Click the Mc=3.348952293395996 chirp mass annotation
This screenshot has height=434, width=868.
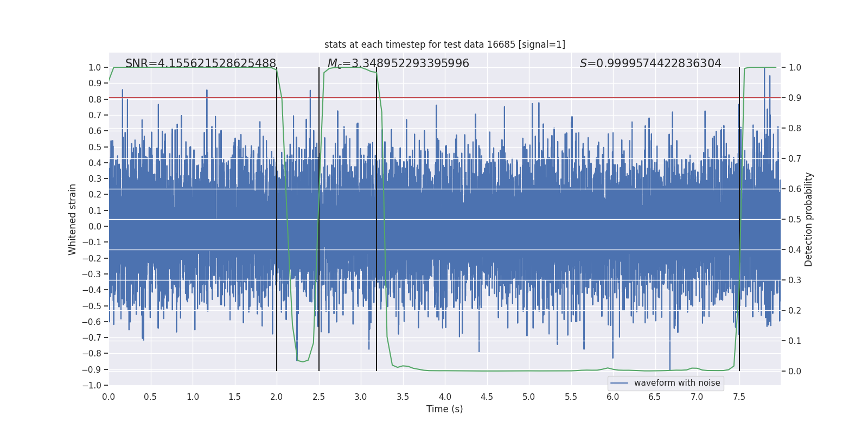coord(398,63)
